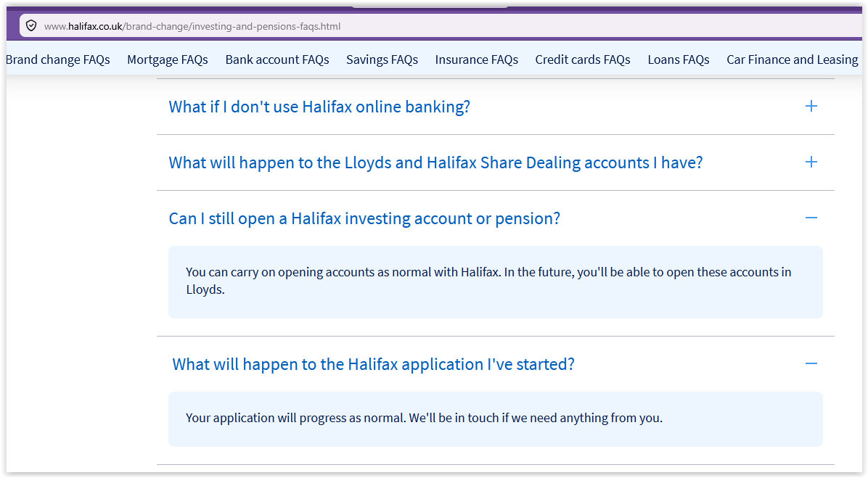This screenshot has height=478, width=868.
Task: Click the shield icon in address bar
Action: [x=31, y=26]
